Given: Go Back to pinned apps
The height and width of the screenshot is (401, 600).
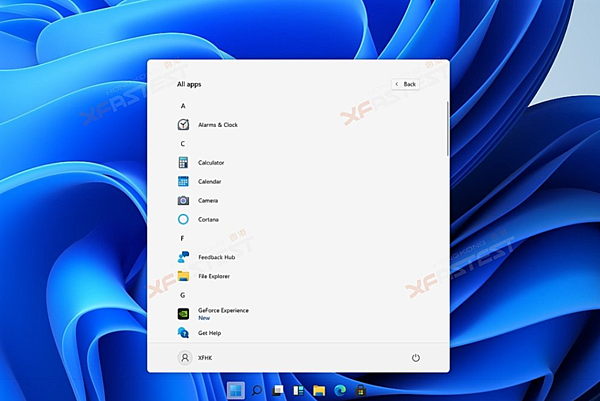Looking at the screenshot, I should [405, 84].
